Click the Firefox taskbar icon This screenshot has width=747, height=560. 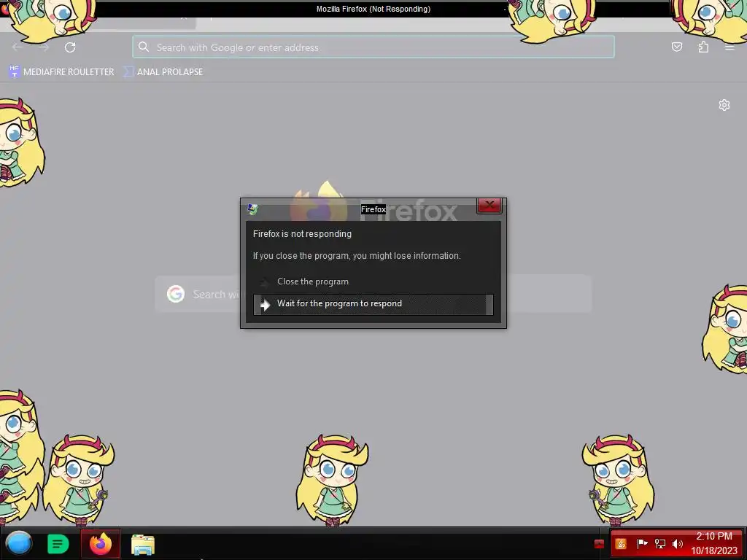click(101, 544)
